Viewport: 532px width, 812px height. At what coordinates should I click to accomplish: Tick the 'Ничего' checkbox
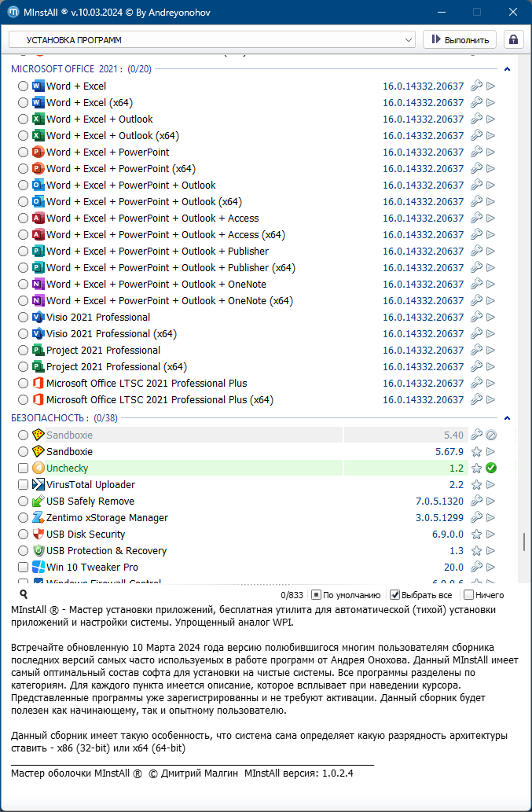click(469, 595)
